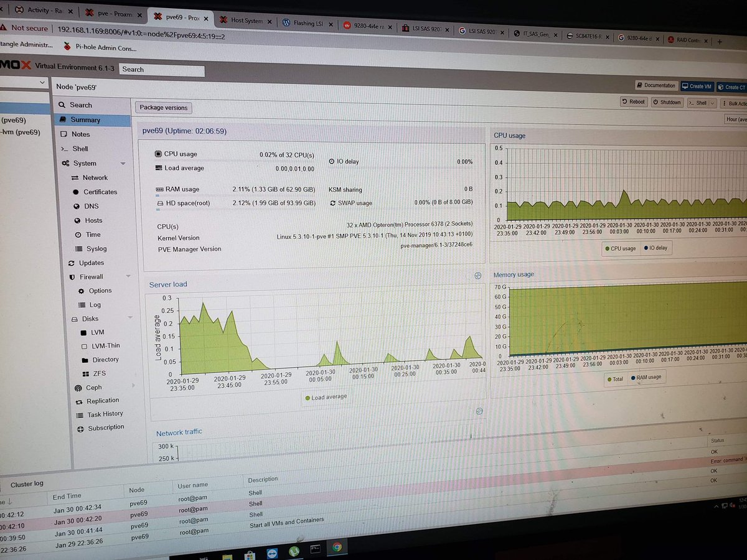Collapse the Disks group arrow
The height and width of the screenshot is (560, 747).
pyautogui.click(x=130, y=319)
